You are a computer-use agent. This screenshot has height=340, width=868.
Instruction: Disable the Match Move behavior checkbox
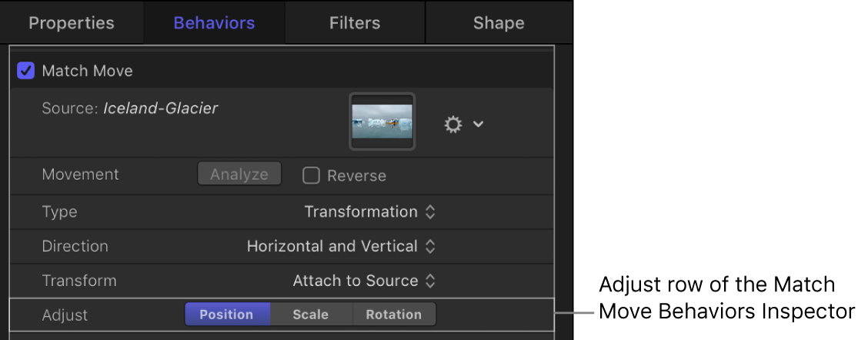pos(26,71)
